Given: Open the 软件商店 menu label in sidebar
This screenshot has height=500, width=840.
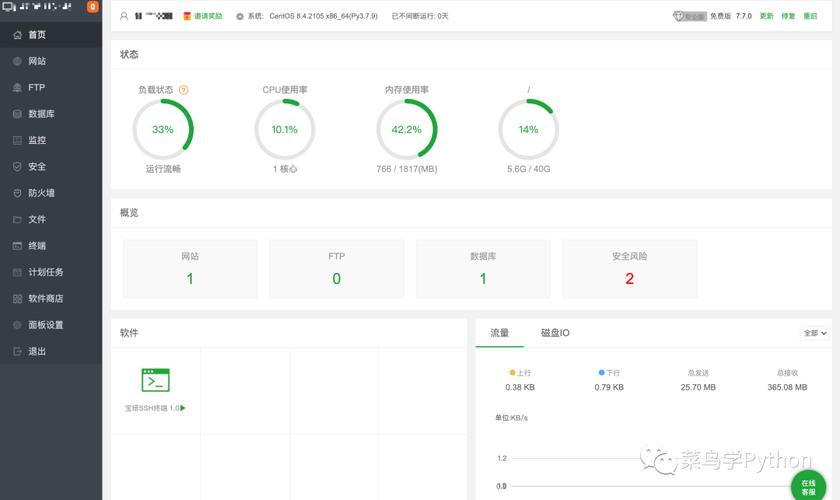Looking at the screenshot, I should pyautogui.click(x=46, y=298).
